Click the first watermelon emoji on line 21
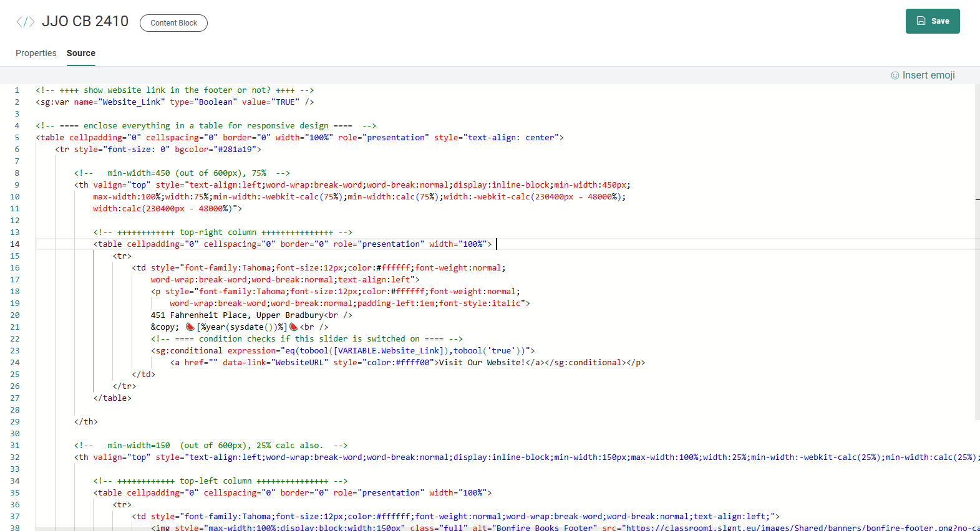 [190, 327]
